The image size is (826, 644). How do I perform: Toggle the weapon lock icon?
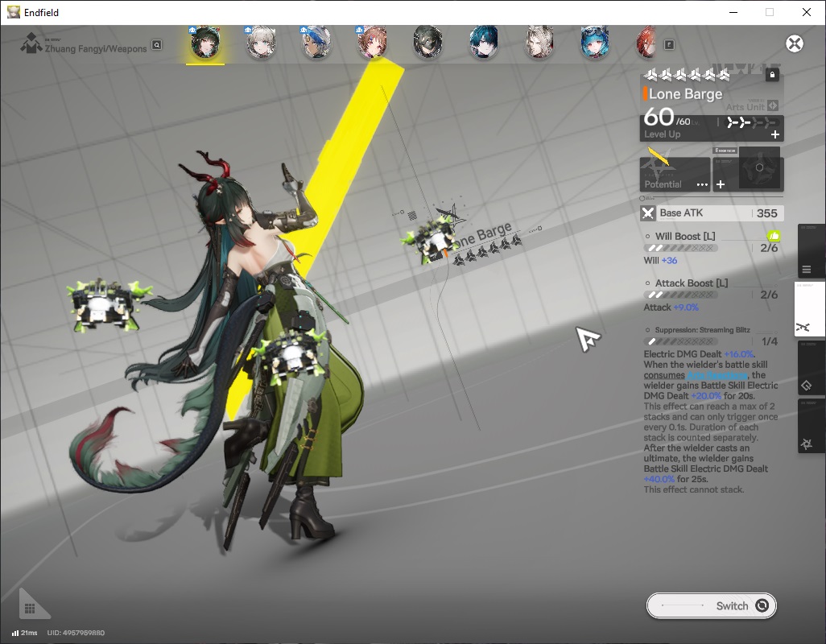tap(772, 75)
